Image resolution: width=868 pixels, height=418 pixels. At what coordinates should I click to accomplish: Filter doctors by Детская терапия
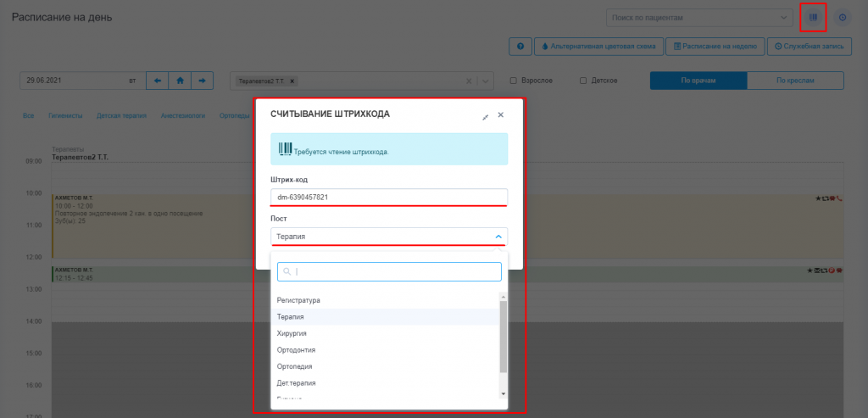tap(121, 116)
